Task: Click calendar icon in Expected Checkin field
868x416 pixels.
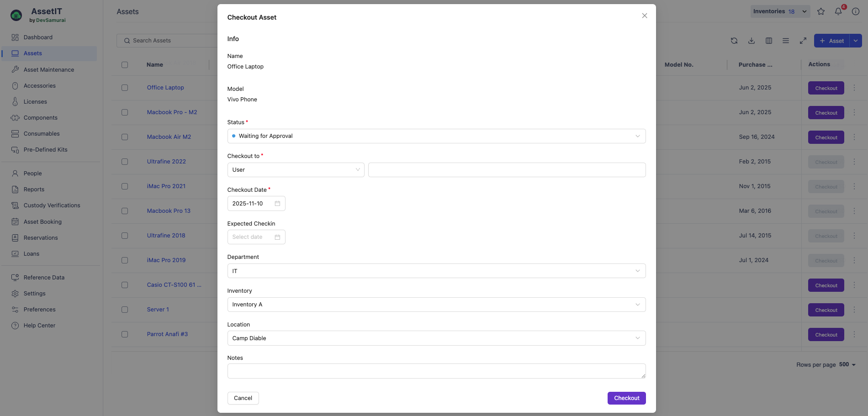Action: click(277, 237)
